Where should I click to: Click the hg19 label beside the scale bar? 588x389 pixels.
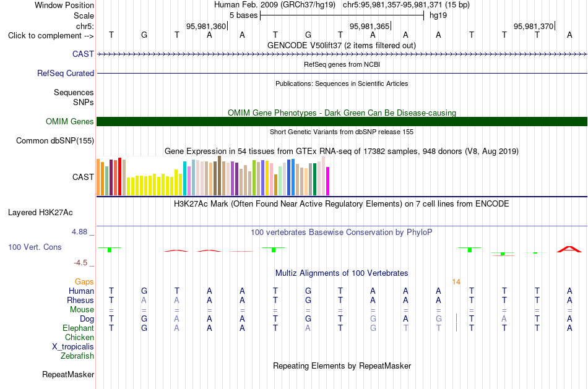[438, 15]
